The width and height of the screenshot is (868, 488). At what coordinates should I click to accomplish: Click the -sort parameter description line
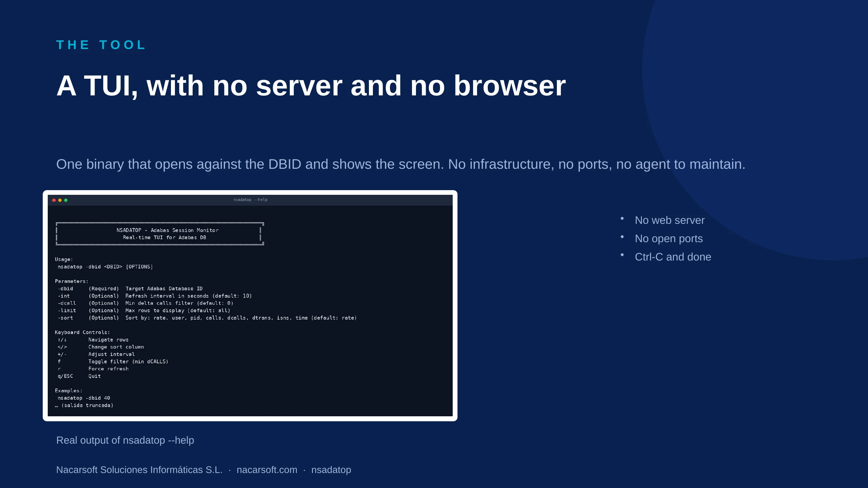[x=207, y=318]
